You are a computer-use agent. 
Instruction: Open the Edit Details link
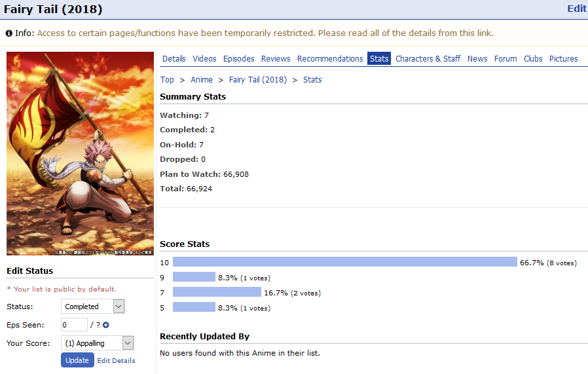coord(117,360)
